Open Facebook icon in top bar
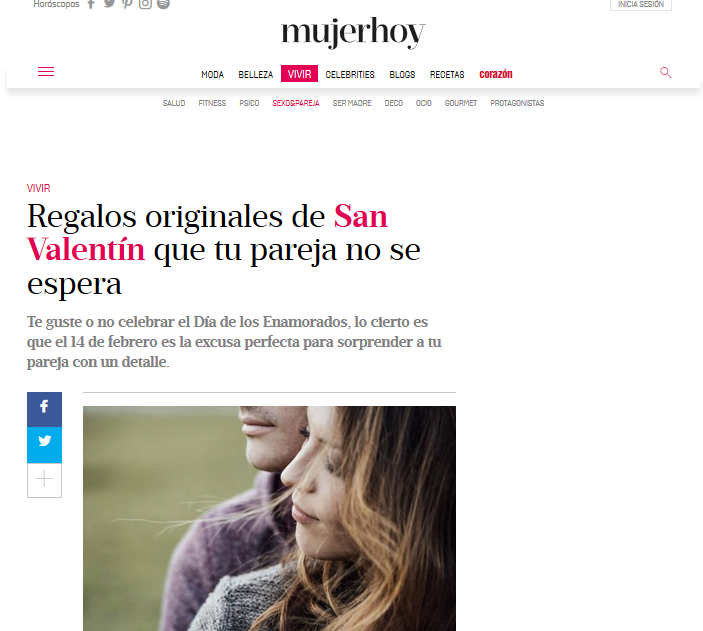The height and width of the screenshot is (631, 703). tap(91, 4)
